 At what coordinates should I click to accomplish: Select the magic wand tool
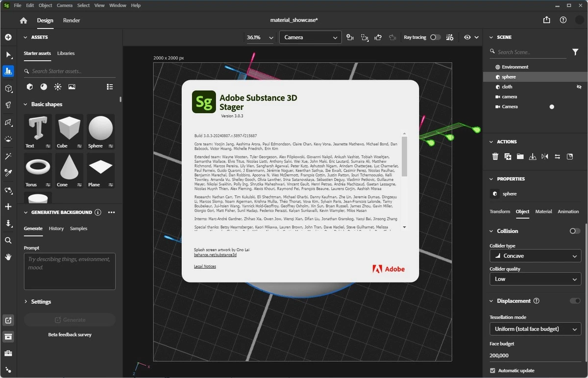coord(8,156)
